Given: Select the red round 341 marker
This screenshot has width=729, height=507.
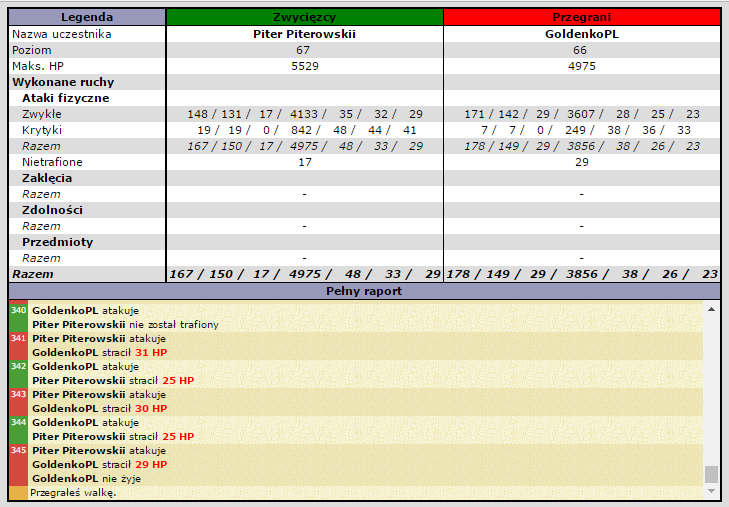Looking at the screenshot, I should [x=18, y=339].
